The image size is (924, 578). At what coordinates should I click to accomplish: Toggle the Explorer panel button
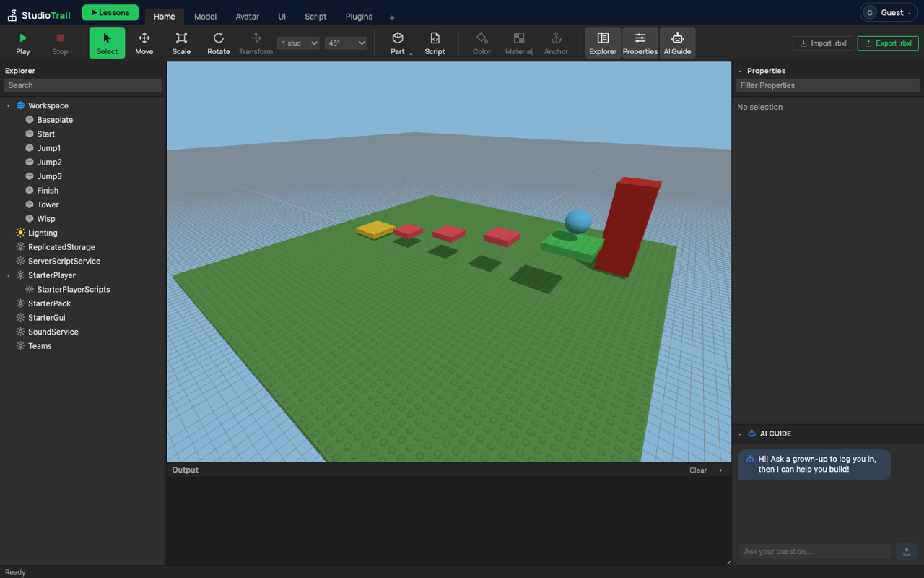[603, 43]
